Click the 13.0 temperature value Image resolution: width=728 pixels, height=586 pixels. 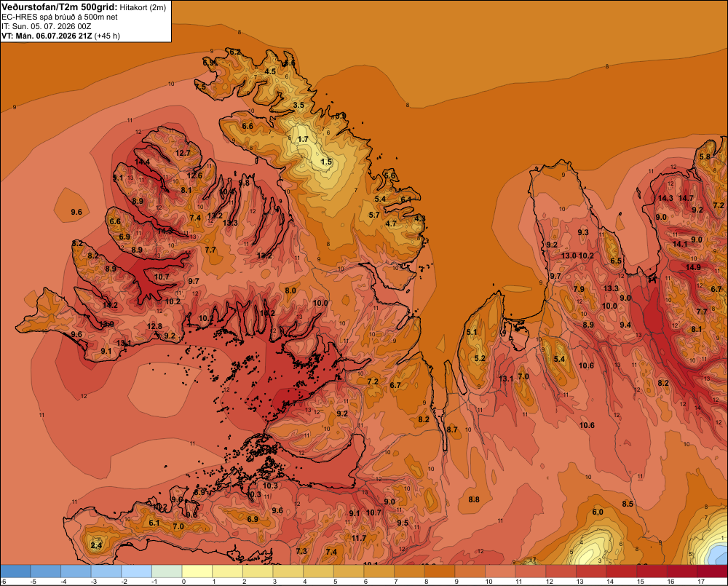pyautogui.click(x=569, y=256)
